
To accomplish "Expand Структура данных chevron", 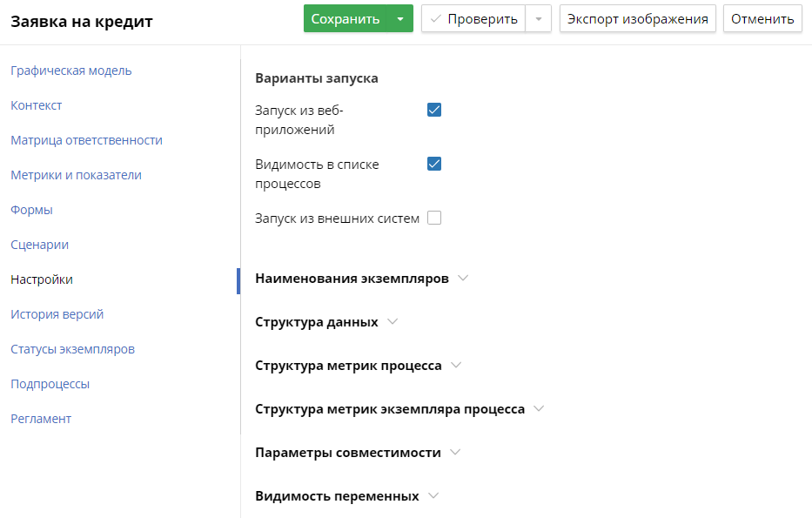I will (x=393, y=321).
